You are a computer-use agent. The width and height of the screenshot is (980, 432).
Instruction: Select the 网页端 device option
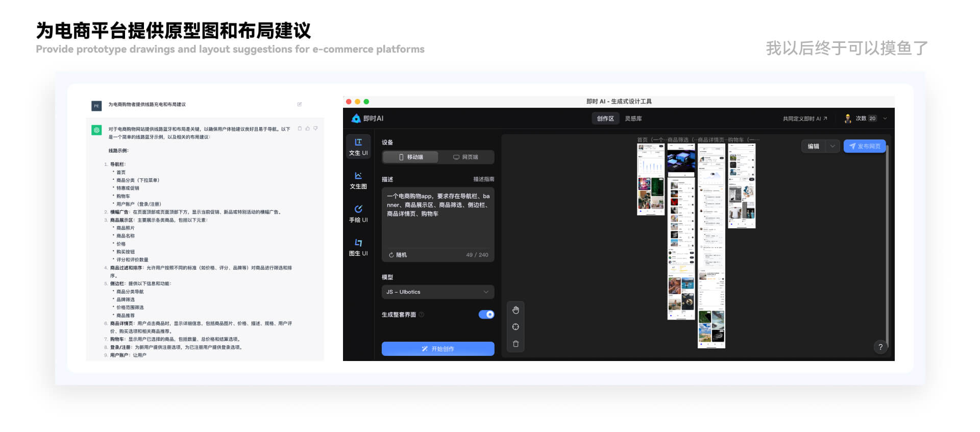tap(465, 157)
